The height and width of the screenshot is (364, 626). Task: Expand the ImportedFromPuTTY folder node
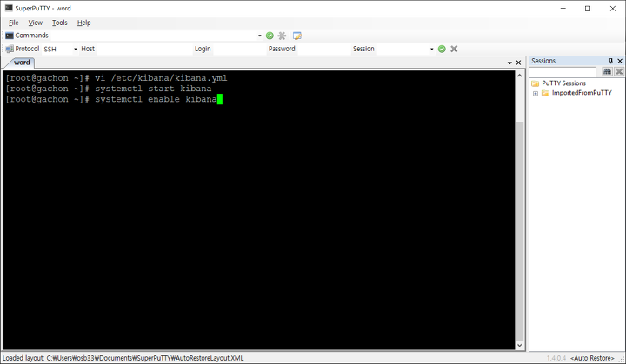point(536,94)
